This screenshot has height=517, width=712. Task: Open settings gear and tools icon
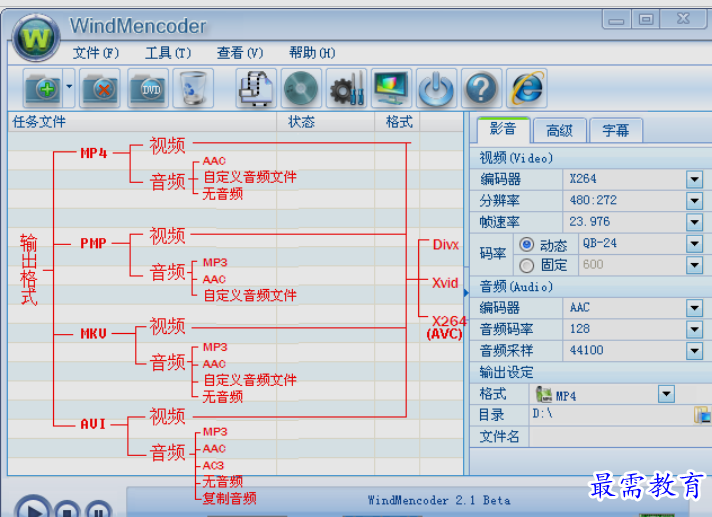[346, 88]
